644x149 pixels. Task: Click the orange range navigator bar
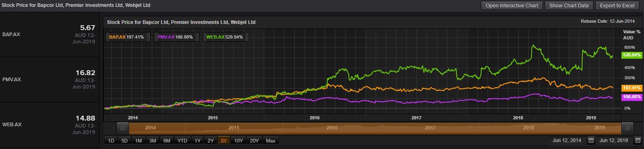click(375, 128)
